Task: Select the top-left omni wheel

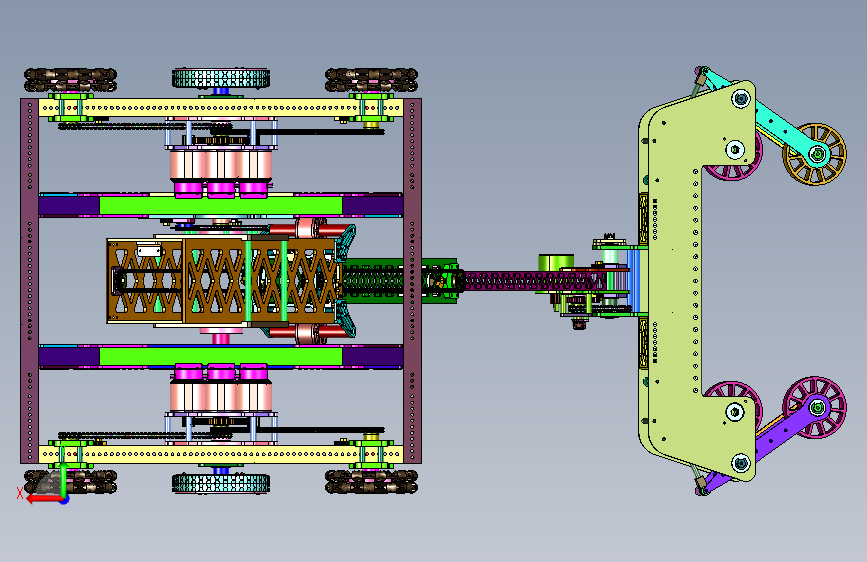Action: click(70, 80)
